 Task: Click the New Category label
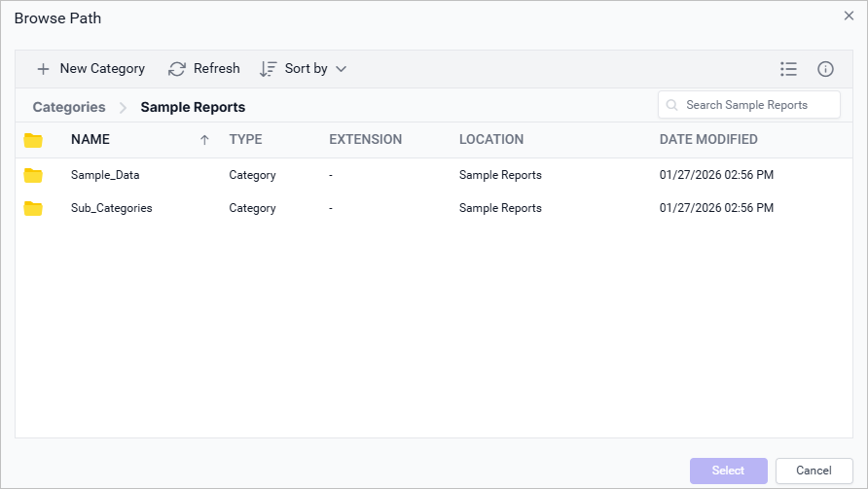click(x=102, y=69)
